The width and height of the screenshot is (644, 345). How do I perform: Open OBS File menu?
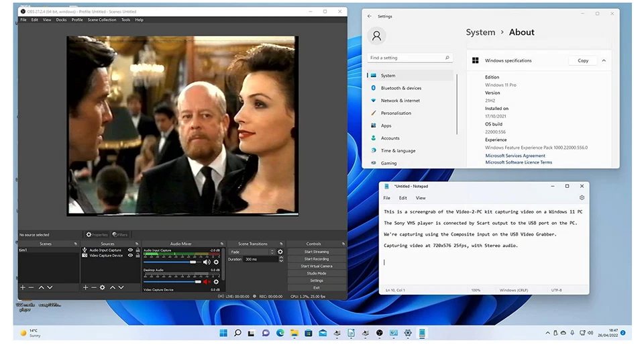[x=23, y=19]
